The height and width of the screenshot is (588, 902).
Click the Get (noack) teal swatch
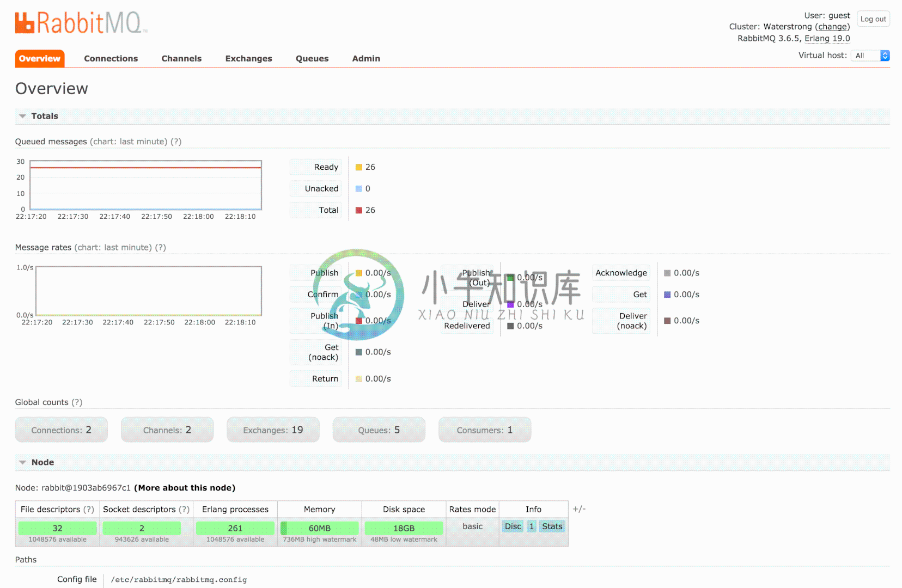point(359,352)
